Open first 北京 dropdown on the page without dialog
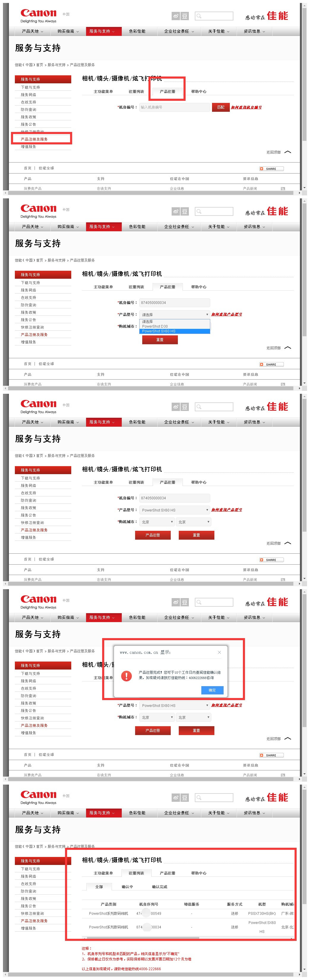 coord(157,522)
